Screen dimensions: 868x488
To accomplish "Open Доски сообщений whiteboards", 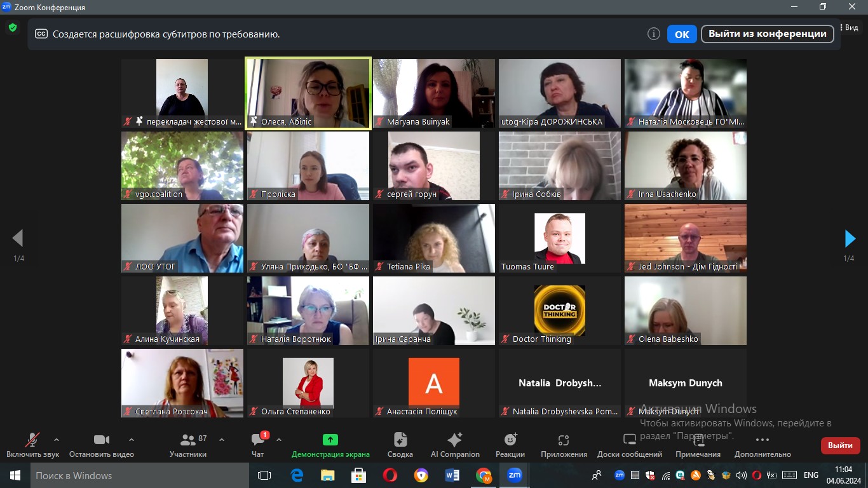I will pos(629,445).
